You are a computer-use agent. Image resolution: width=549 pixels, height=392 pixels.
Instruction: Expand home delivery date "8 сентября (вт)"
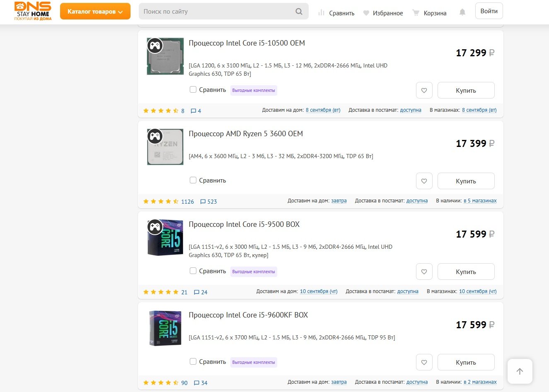323,110
